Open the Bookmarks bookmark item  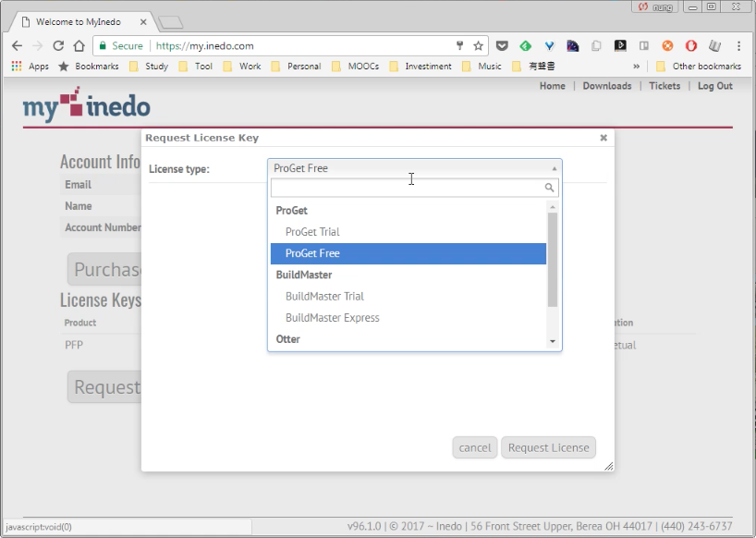click(89, 66)
